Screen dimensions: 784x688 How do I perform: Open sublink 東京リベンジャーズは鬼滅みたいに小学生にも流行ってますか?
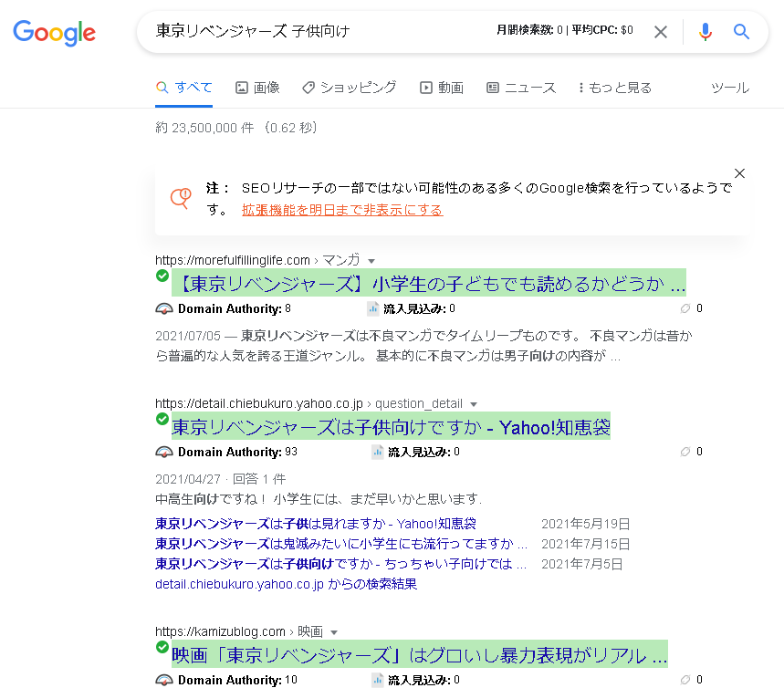tap(341, 544)
